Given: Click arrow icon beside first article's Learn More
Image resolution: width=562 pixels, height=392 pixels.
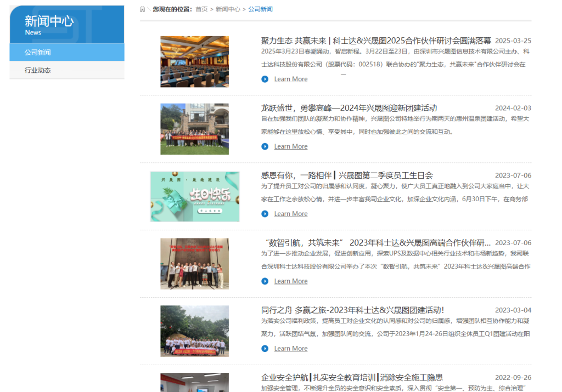Looking at the screenshot, I should point(265,79).
